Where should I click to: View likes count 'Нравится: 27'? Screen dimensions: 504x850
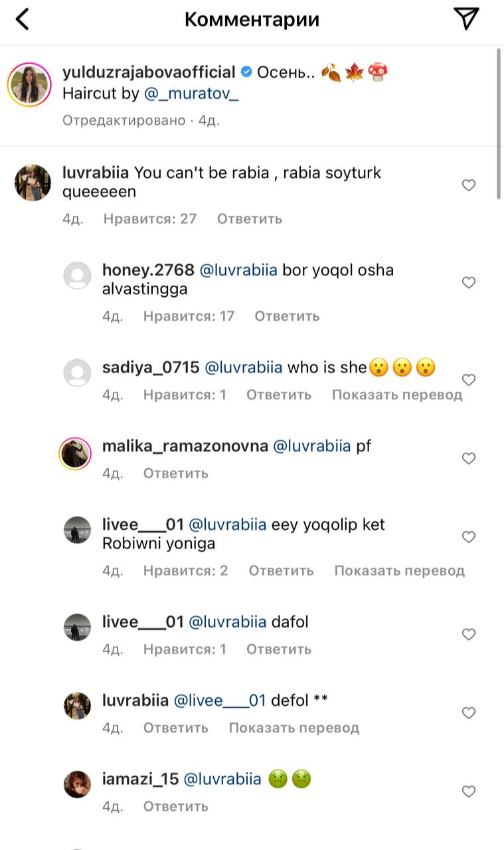coord(150,218)
